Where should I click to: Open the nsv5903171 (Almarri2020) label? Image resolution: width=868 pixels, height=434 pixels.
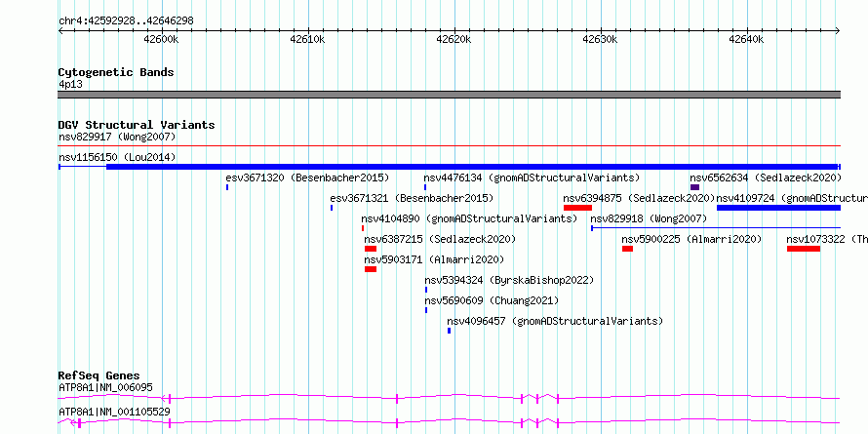(x=434, y=259)
